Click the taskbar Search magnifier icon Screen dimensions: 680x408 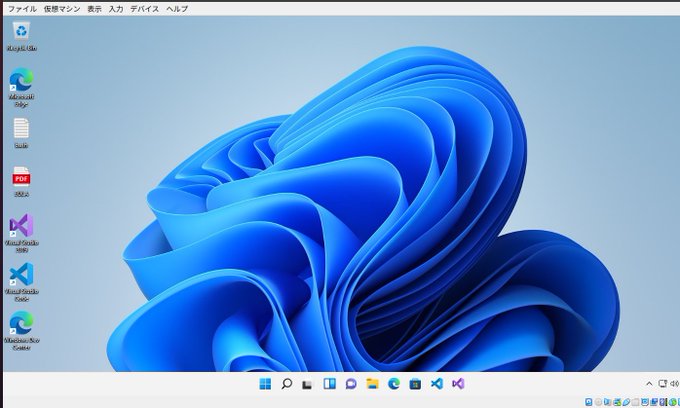(x=286, y=383)
